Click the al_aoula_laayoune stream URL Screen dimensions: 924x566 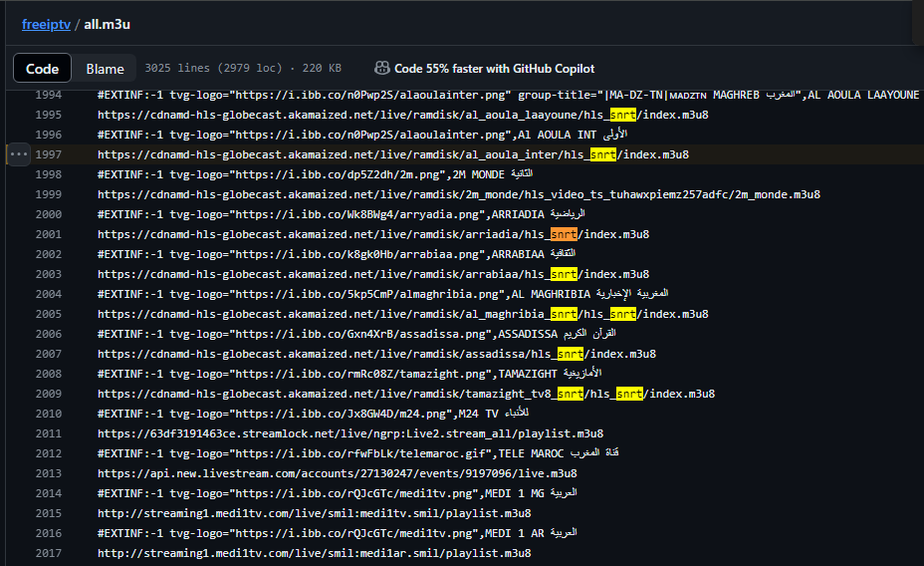point(403,115)
